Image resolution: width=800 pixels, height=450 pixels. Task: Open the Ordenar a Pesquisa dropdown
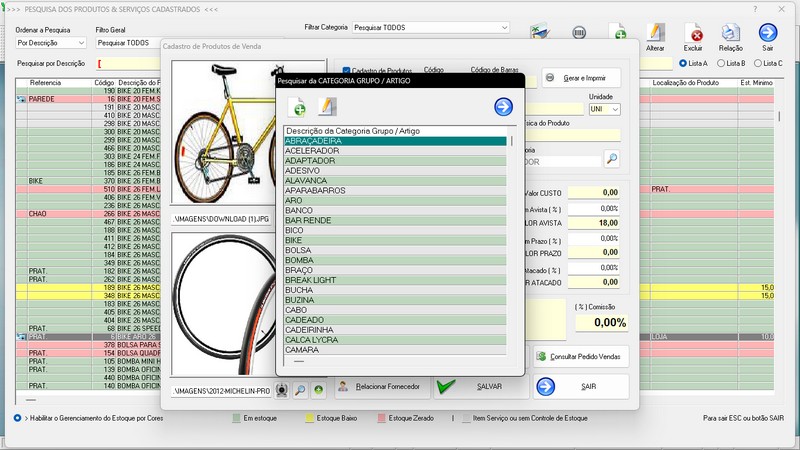pos(80,43)
